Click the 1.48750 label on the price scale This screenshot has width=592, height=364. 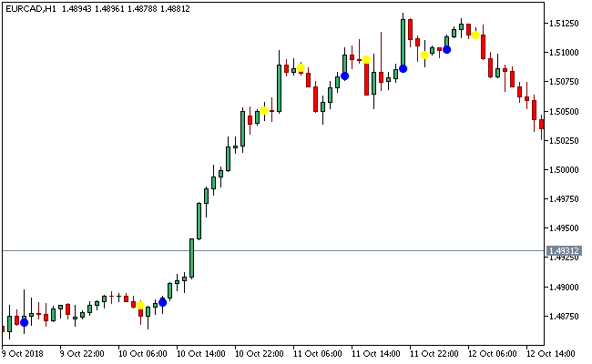point(565,316)
